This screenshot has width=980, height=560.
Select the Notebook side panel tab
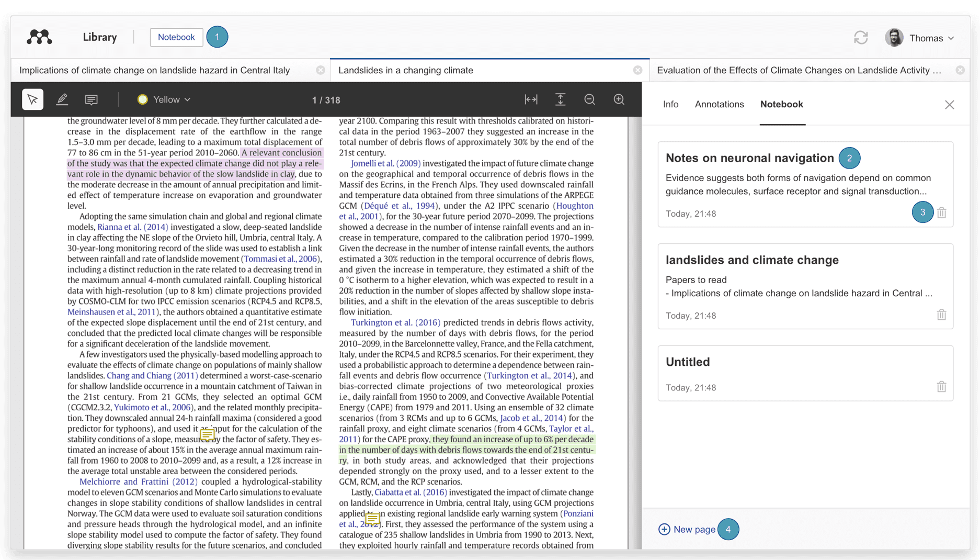[x=781, y=104]
